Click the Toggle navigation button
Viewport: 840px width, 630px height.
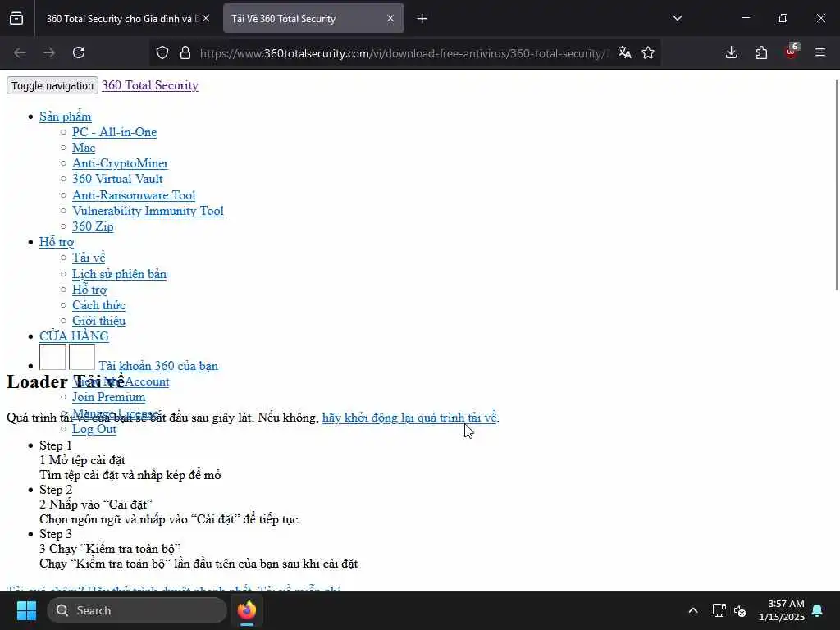[52, 85]
